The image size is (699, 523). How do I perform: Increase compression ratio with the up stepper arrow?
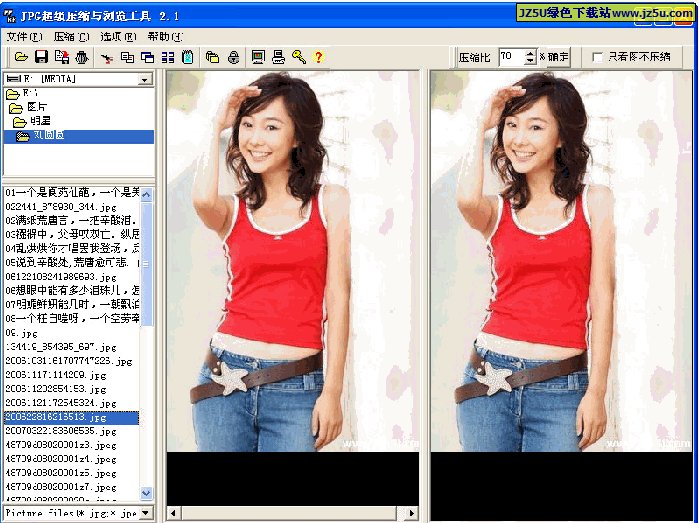pos(530,53)
